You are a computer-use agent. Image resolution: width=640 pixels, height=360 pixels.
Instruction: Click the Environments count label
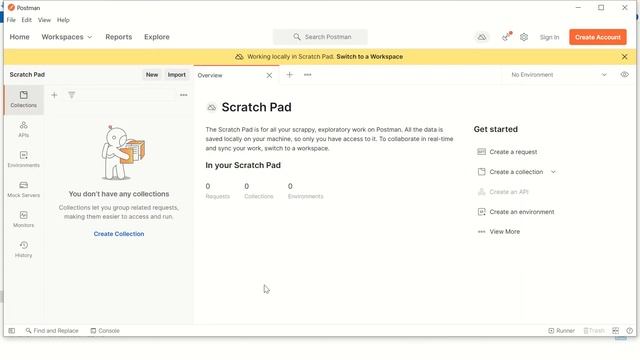(305, 196)
